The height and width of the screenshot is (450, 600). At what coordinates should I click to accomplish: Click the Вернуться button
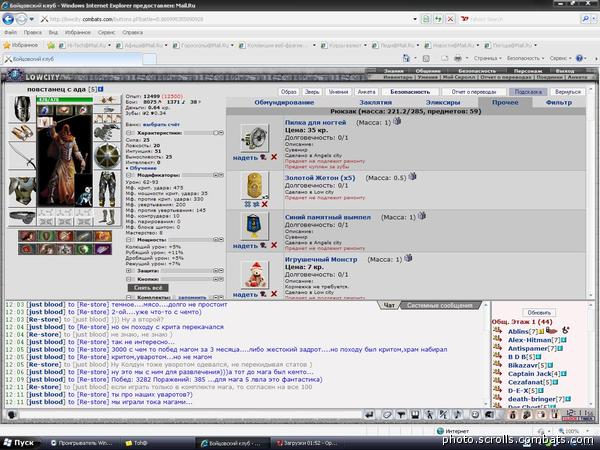[568, 92]
